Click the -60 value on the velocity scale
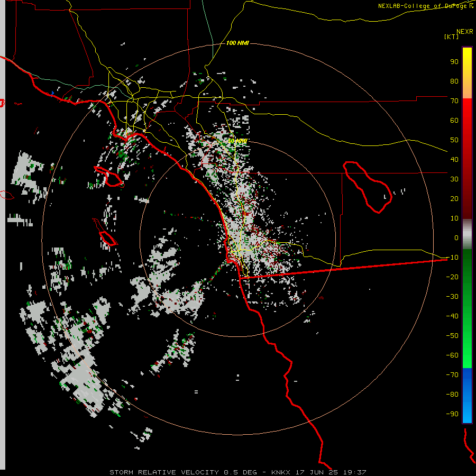Image resolution: width=476 pixels, height=476 pixels. point(452,355)
